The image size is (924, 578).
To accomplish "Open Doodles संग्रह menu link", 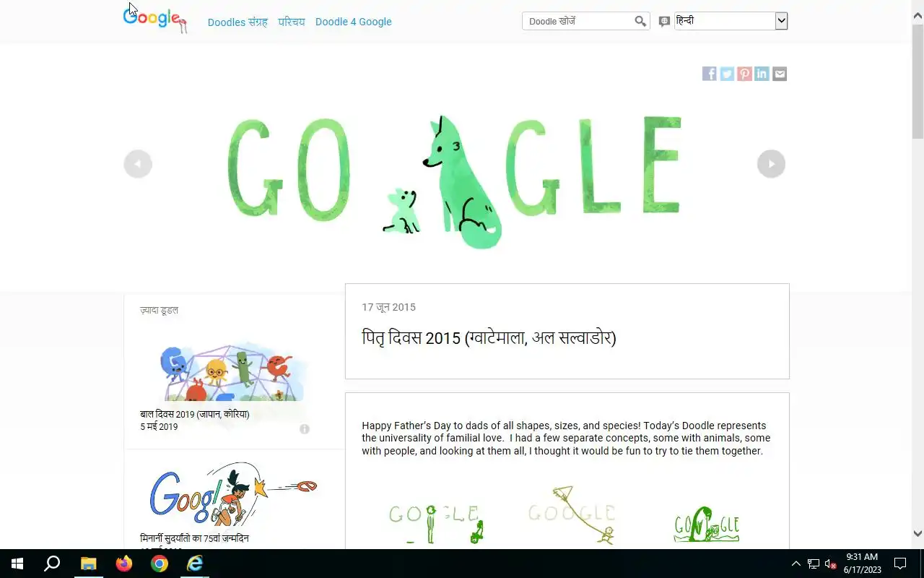I will (237, 22).
